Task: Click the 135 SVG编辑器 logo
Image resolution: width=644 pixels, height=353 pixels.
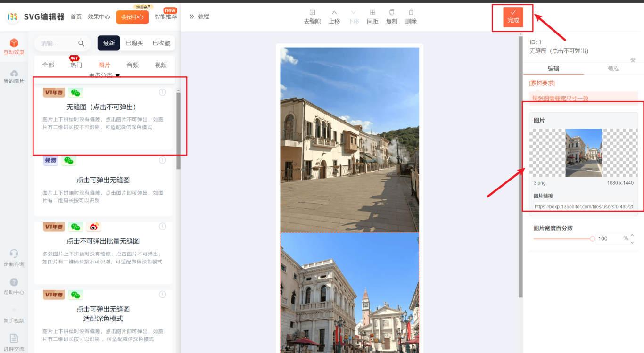Action: tap(35, 16)
